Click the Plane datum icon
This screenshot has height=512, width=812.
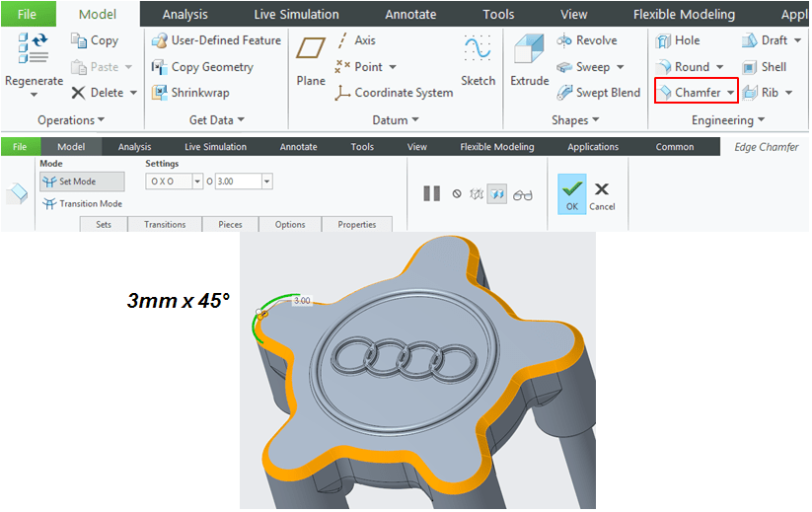click(x=311, y=61)
